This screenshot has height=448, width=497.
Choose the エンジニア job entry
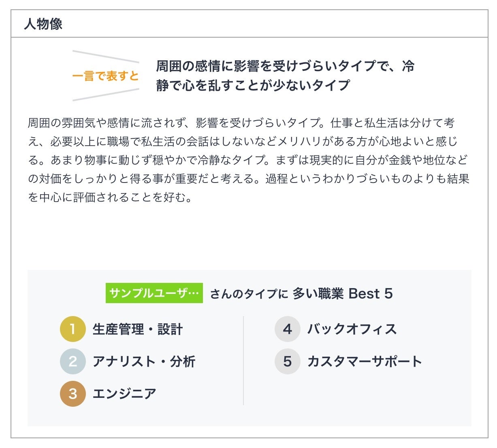[124, 393]
